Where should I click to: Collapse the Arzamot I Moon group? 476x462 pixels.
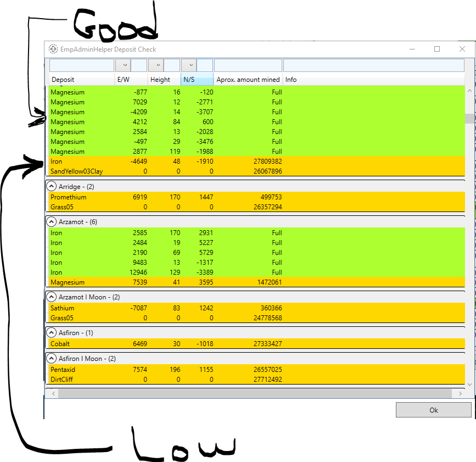pyautogui.click(x=52, y=297)
